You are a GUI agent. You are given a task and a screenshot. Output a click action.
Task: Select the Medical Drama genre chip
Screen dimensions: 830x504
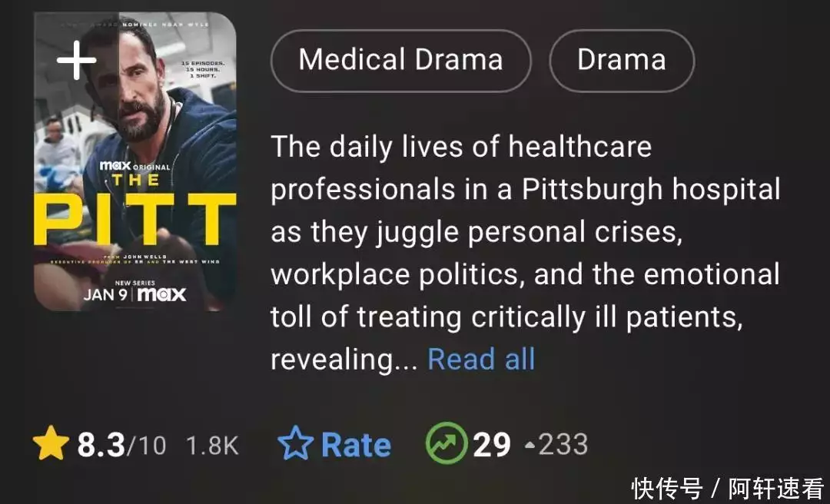pyautogui.click(x=400, y=60)
